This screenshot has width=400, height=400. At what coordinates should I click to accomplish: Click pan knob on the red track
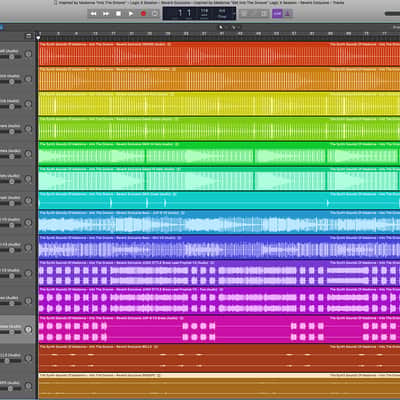[28, 54]
